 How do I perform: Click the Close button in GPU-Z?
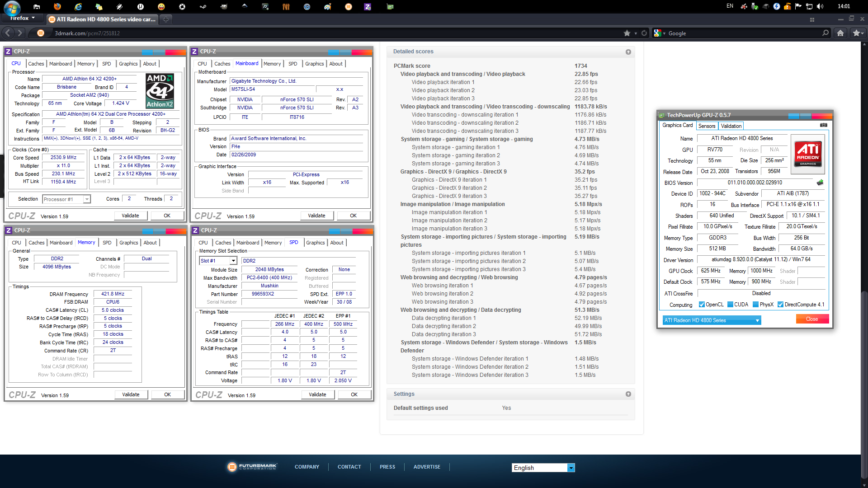pyautogui.click(x=812, y=319)
